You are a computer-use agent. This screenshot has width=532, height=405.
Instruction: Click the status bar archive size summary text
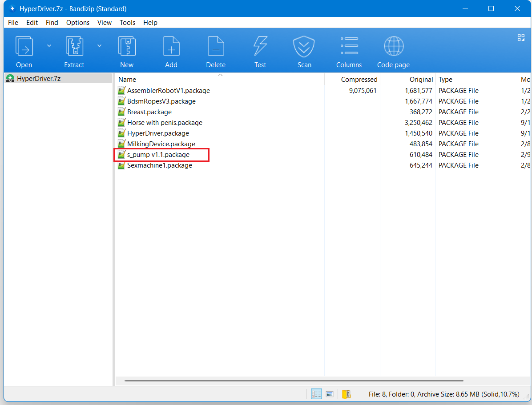coord(444,394)
